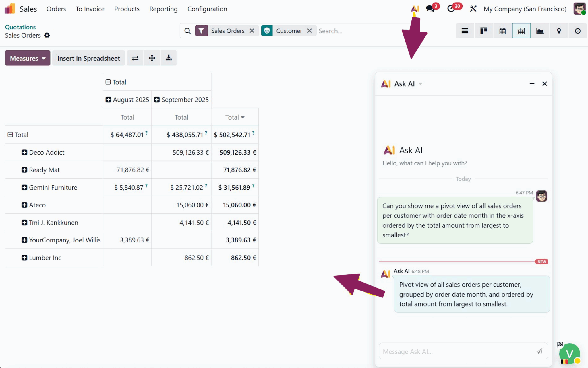Switch to the map view
This screenshot has width=588, height=368.
(559, 31)
